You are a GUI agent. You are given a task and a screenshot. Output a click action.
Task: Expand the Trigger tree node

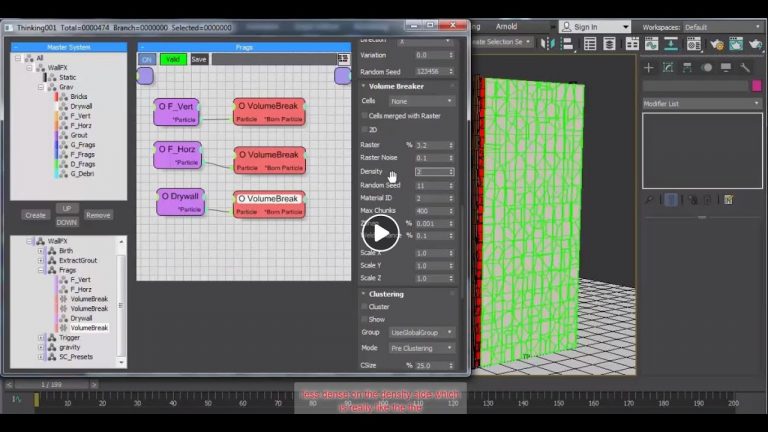41,337
